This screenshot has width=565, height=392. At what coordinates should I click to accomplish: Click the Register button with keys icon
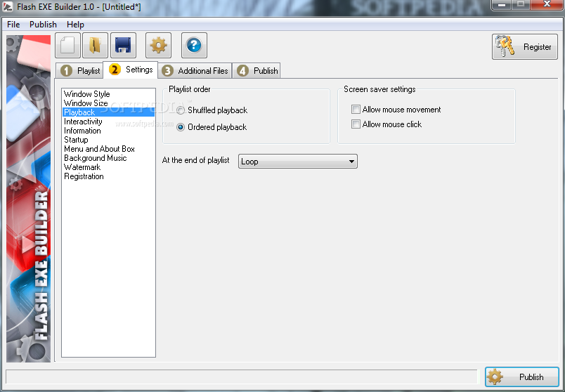pyautogui.click(x=525, y=47)
